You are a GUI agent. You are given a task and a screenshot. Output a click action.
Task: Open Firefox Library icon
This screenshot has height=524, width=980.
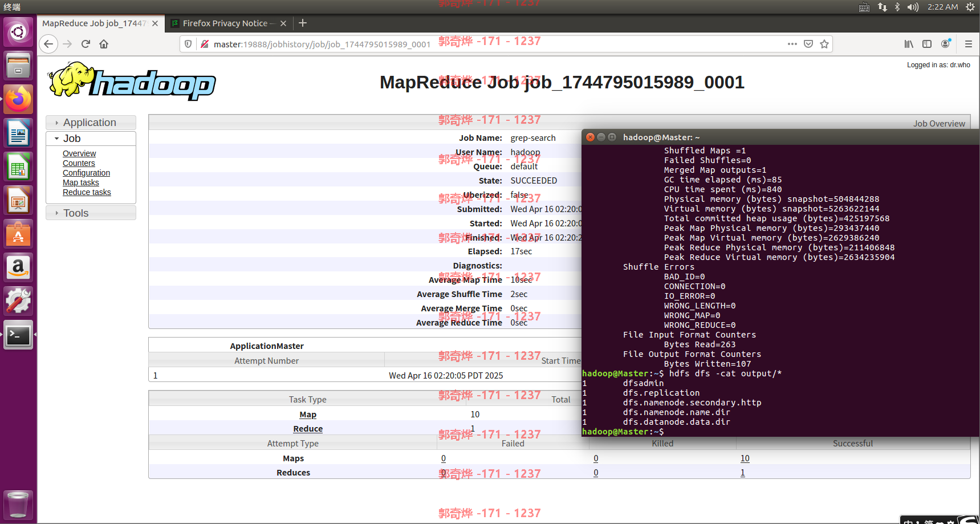tap(909, 44)
